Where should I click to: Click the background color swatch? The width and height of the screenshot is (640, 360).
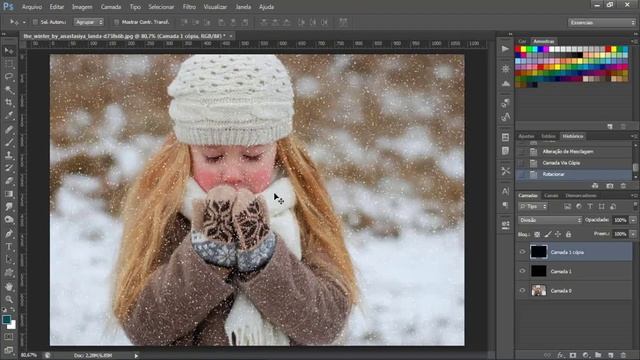point(12,325)
